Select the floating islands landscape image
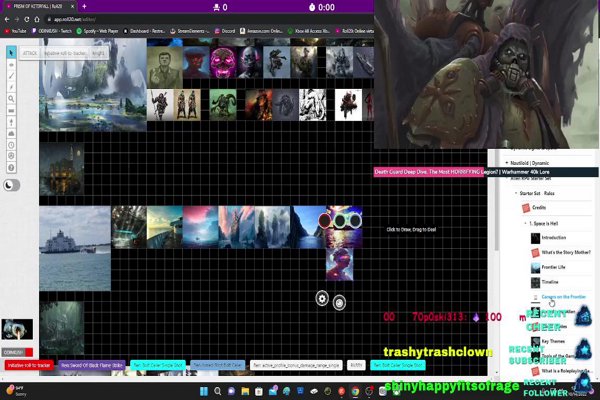The height and width of the screenshot is (400, 600). (93, 85)
